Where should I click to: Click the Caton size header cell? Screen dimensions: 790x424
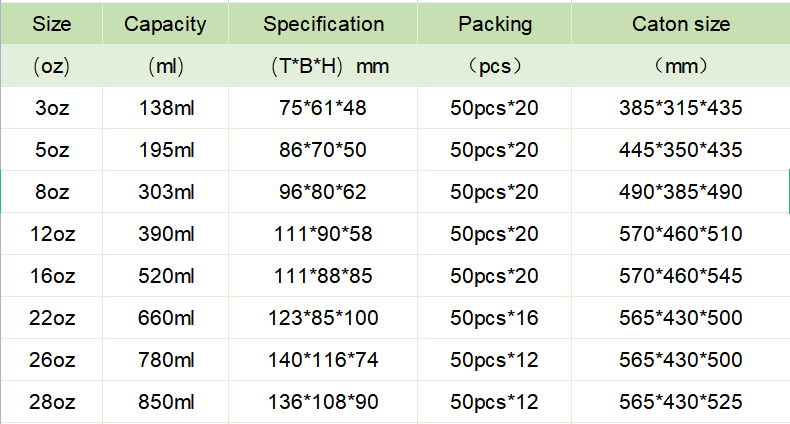tap(681, 23)
